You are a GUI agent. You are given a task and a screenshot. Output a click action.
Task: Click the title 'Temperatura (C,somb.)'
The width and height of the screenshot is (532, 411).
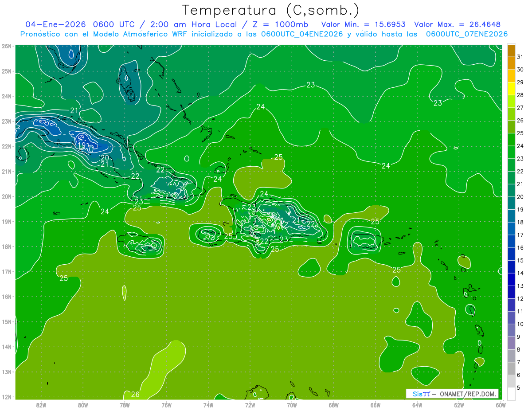tap(271, 10)
